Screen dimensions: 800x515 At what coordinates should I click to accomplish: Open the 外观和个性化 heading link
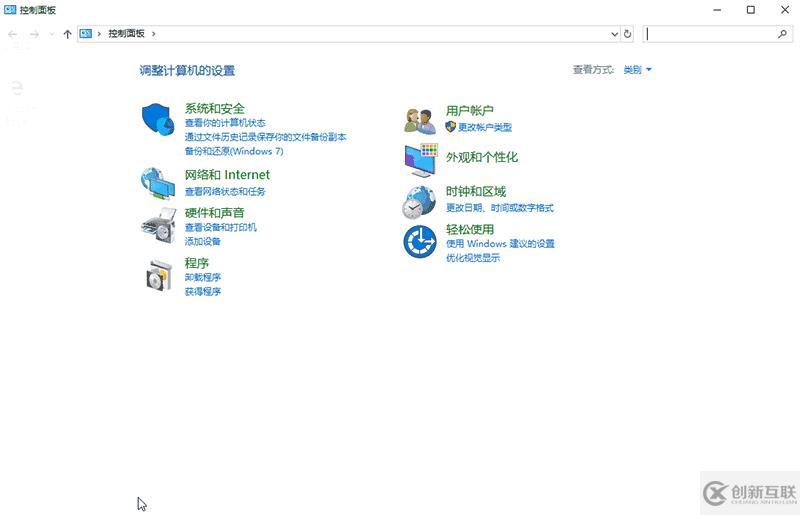(482, 157)
